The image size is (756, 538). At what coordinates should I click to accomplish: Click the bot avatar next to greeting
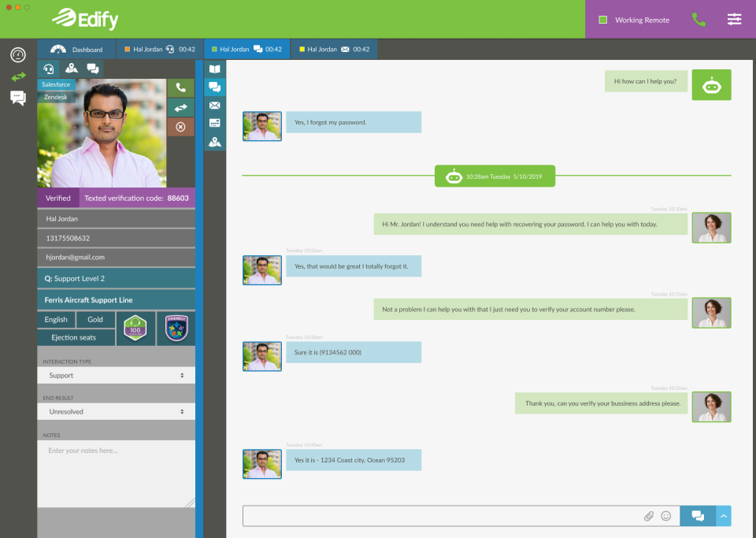pyautogui.click(x=711, y=85)
